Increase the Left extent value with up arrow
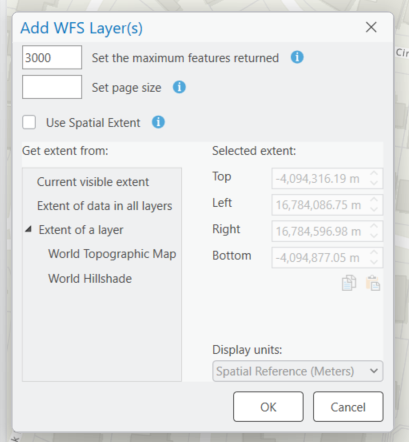Screen dimensions: 409x442 pos(374,200)
